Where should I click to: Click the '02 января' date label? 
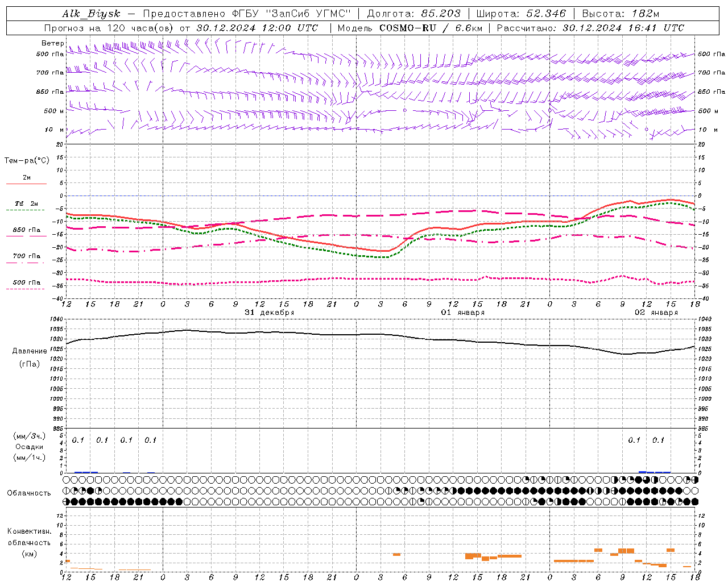pos(656,313)
